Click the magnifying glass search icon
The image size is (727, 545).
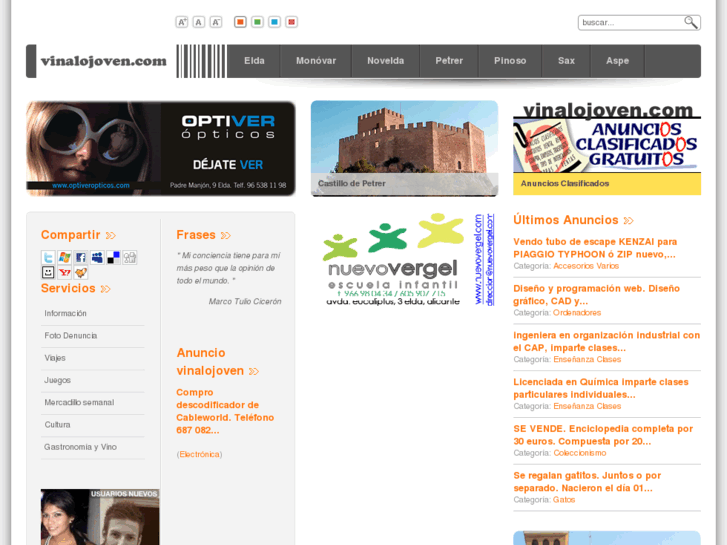[691, 22]
